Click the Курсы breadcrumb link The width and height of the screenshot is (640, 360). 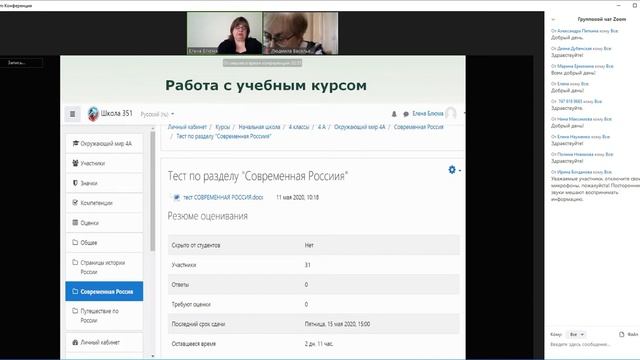coord(223,127)
